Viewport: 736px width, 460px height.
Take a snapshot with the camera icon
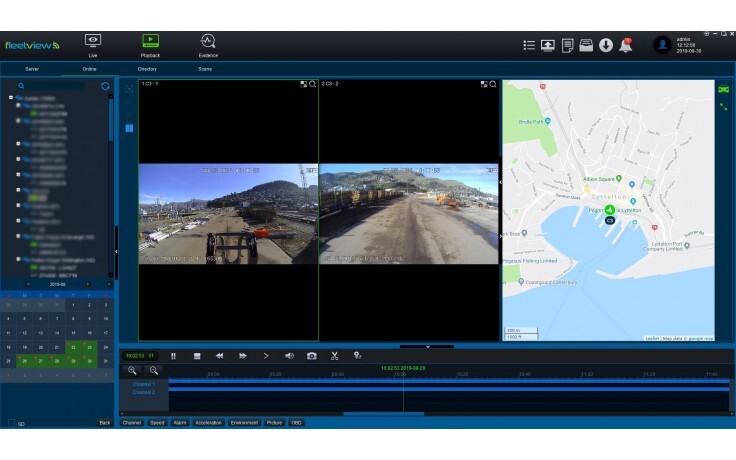(311, 355)
